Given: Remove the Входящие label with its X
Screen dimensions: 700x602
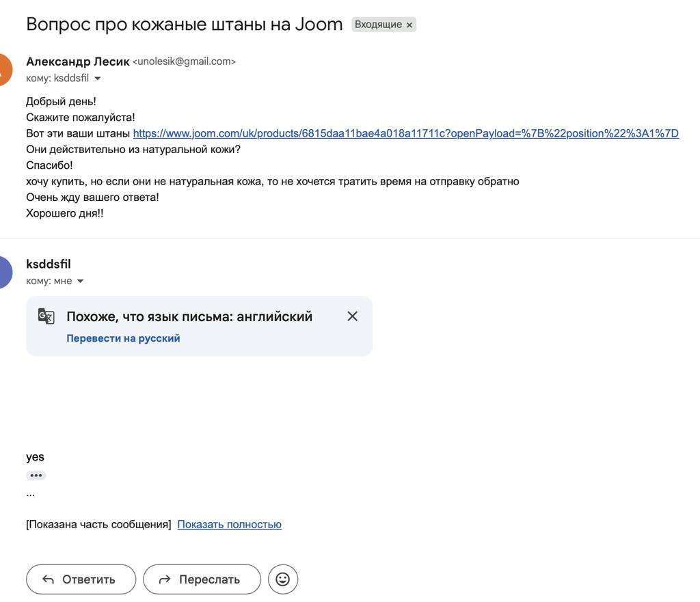Looking at the screenshot, I should click(409, 25).
